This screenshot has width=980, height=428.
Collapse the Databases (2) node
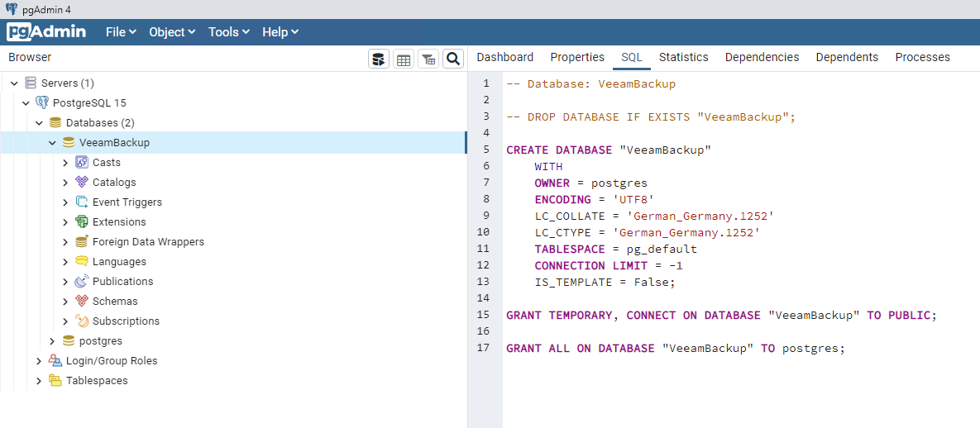coord(39,123)
